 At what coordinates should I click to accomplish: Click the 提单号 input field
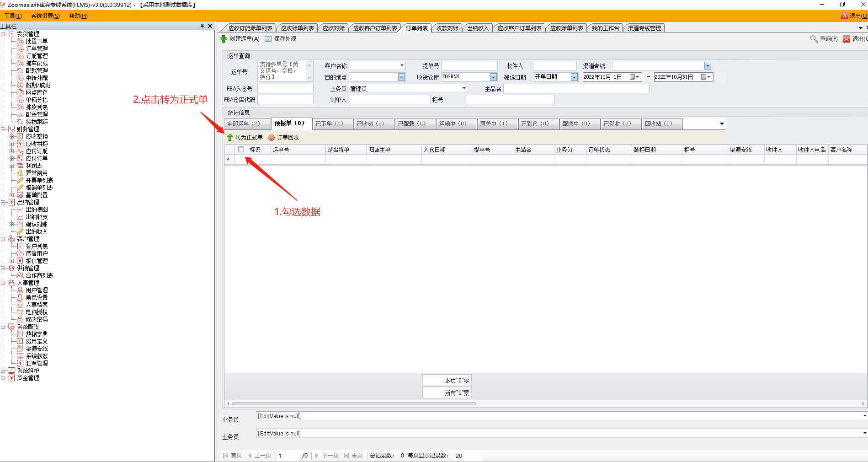click(x=469, y=66)
